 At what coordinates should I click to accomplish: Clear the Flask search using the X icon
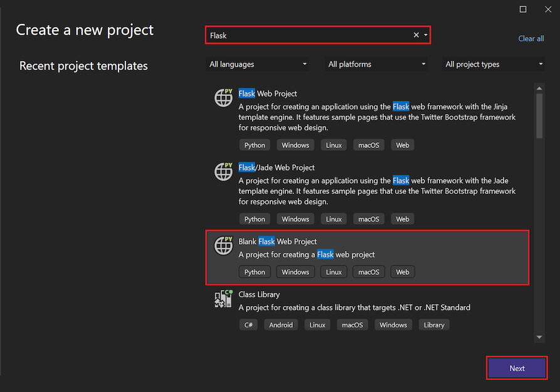[416, 34]
